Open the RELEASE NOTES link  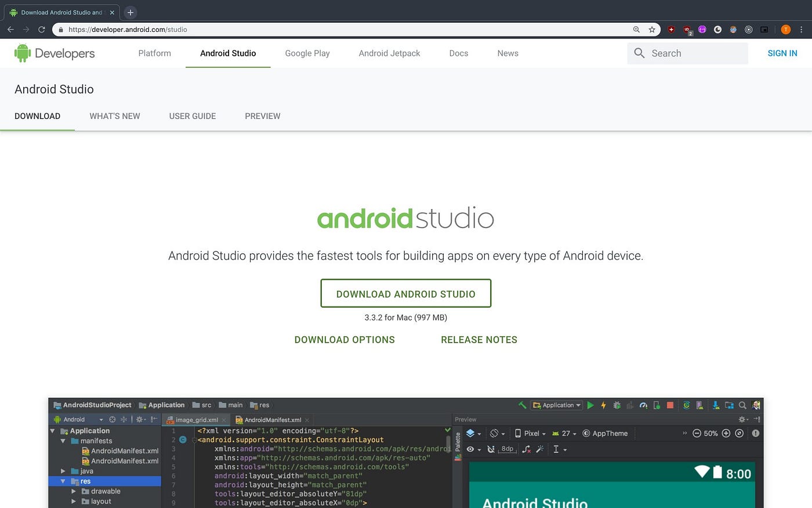click(479, 340)
